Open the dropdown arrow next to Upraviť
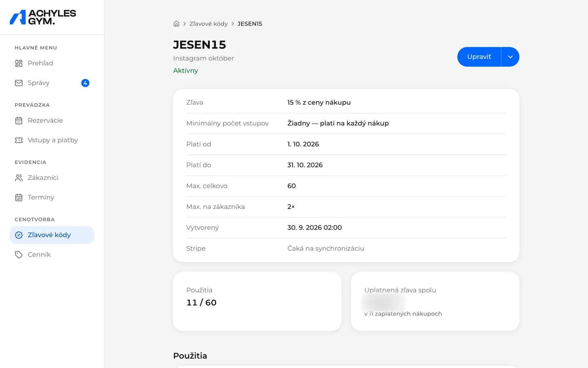This screenshot has height=368, width=588. point(510,57)
